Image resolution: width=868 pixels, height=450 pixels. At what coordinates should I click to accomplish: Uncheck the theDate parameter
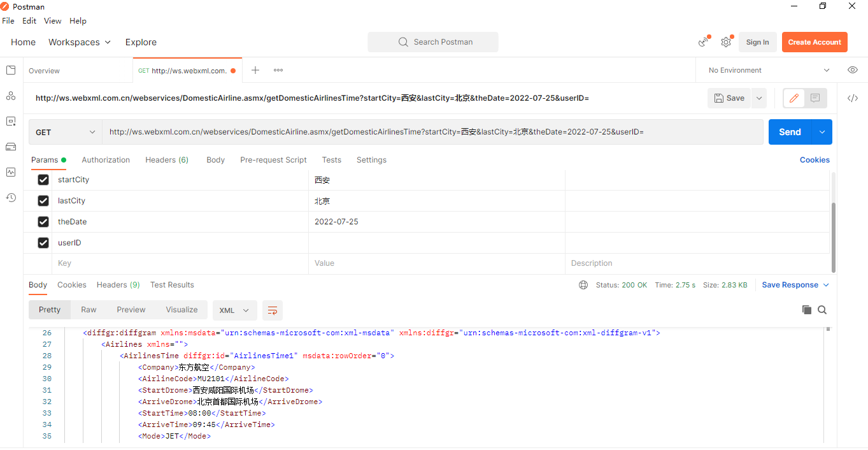(43, 222)
